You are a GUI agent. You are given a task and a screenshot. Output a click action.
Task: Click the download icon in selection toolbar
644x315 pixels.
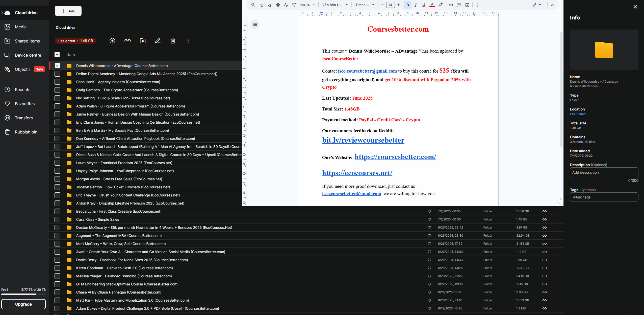coord(112,41)
